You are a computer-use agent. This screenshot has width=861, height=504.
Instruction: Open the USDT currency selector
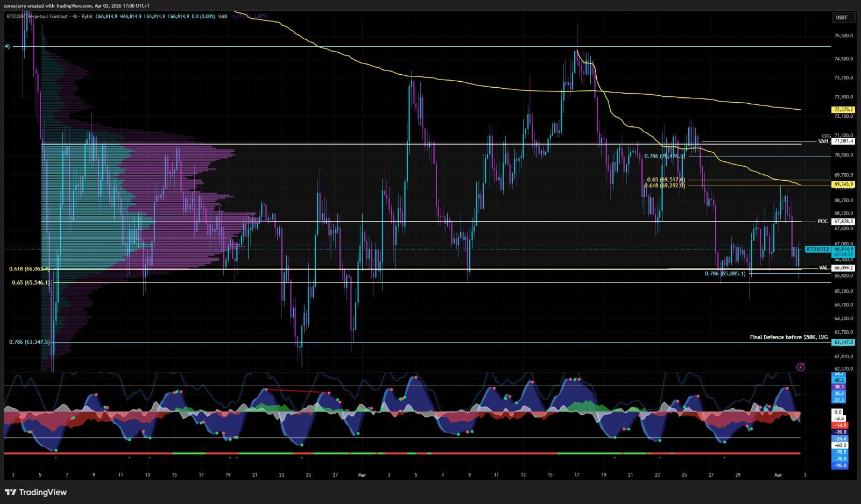pyautogui.click(x=842, y=17)
